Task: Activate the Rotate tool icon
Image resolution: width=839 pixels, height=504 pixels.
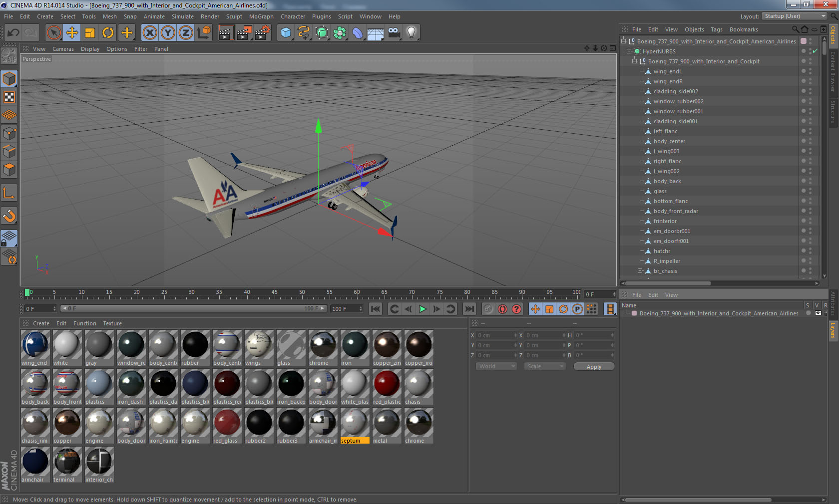Action: pyautogui.click(x=108, y=33)
